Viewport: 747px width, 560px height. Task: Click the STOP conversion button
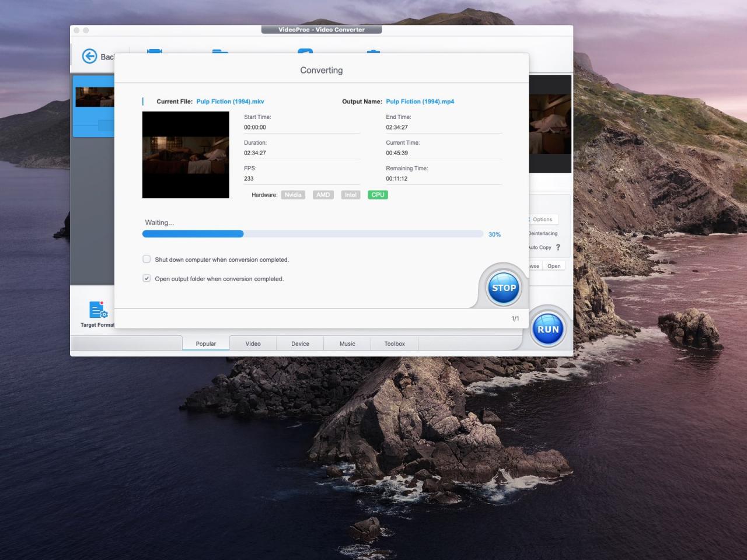pos(503,288)
